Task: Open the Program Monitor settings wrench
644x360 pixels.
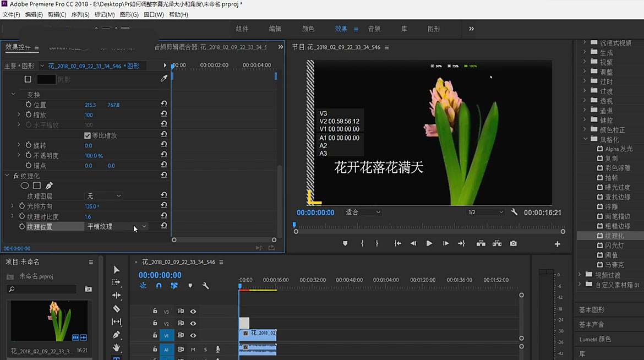Action: pyautogui.click(x=515, y=213)
